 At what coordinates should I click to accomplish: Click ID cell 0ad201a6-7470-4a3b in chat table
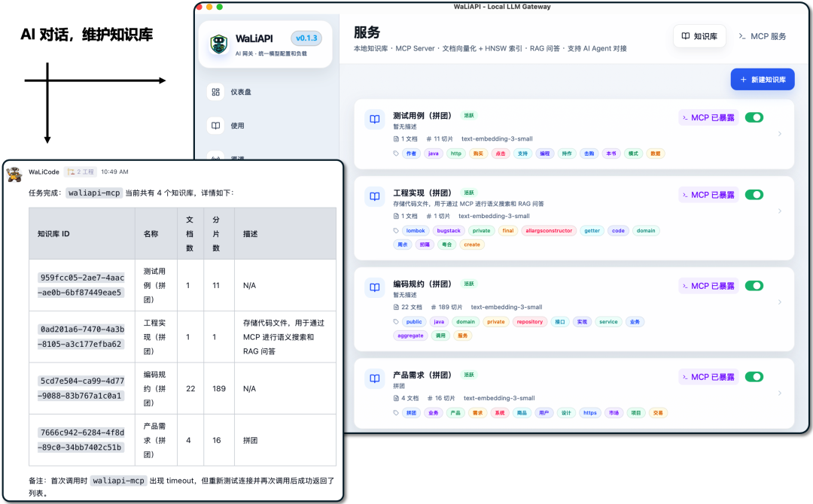coord(82,337)
